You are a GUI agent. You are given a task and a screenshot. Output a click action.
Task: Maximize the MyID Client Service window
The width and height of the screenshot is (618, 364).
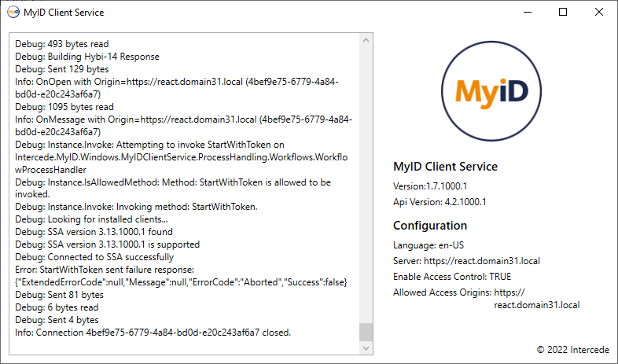point(563,13)
